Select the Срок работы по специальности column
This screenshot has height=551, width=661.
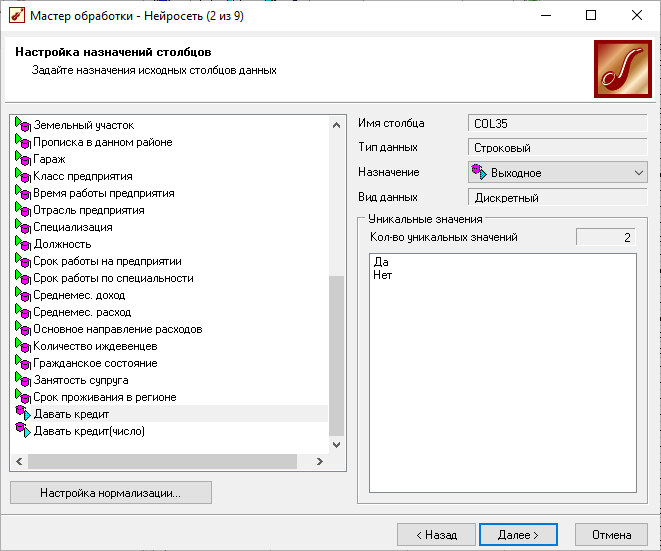[113, 278]
